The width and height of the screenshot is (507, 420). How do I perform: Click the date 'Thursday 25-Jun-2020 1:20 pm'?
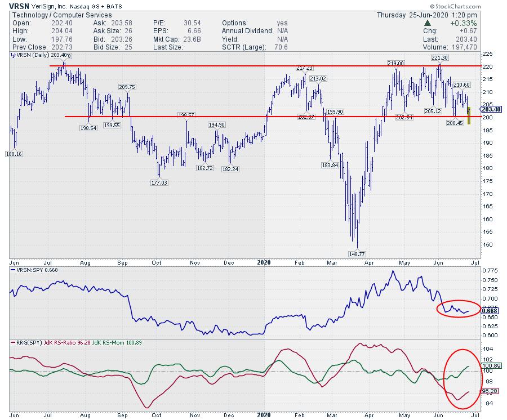coord(427,15)
